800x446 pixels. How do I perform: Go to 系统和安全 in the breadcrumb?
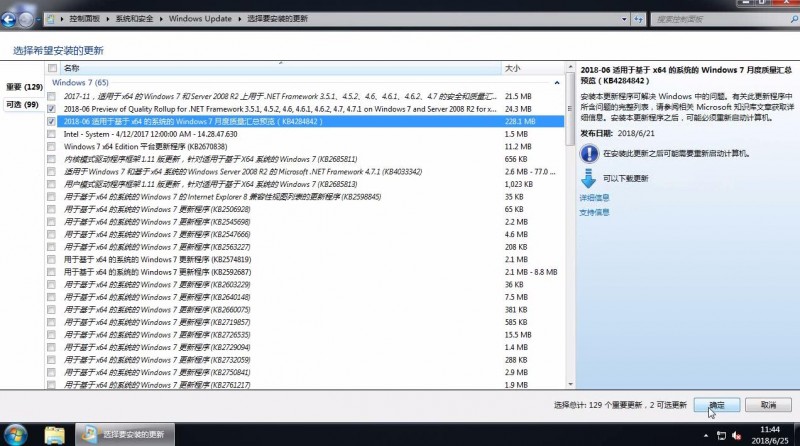(x=134, y=19)
